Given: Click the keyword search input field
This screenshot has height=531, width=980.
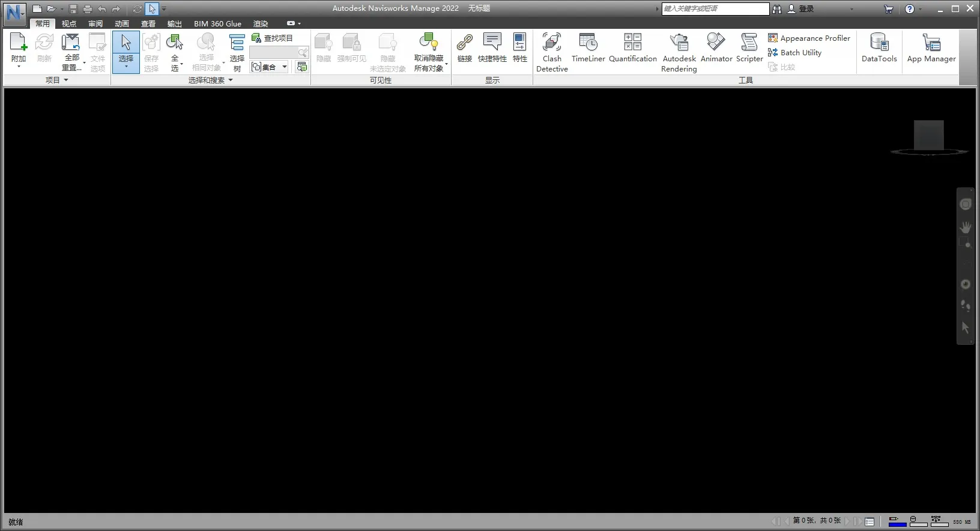Looking at the screenshot, I should [715, 8].
